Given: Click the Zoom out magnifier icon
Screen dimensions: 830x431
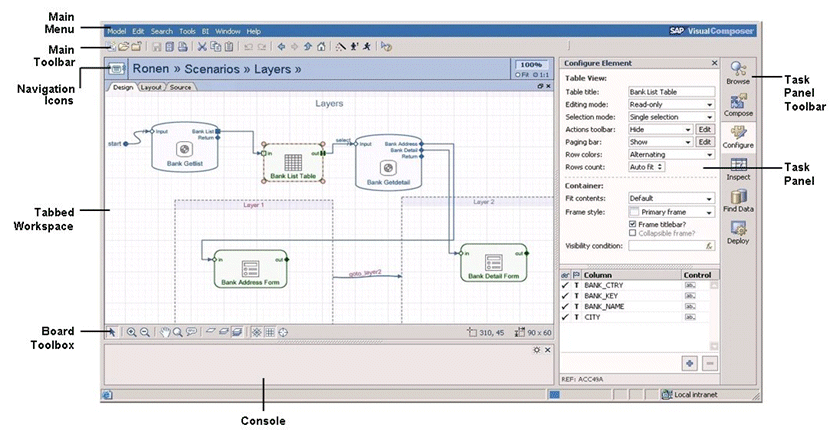Looking at the screenshot, I should coord(145,332).
